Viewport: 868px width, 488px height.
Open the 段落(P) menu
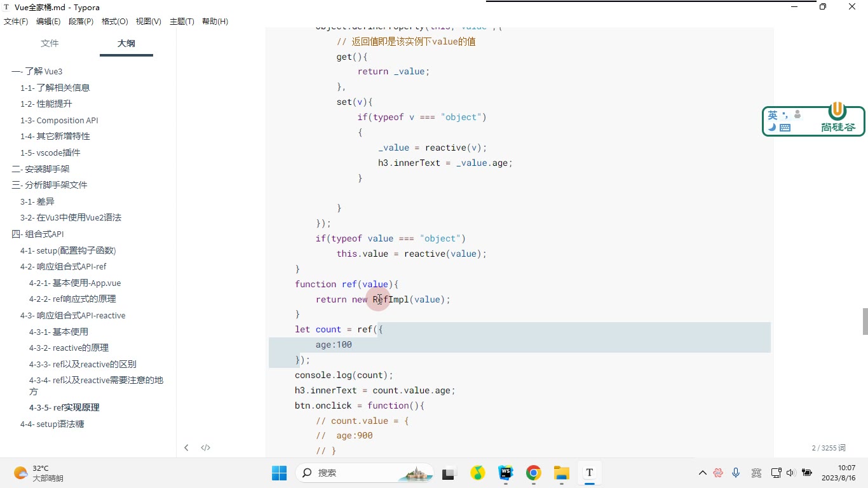81,22
